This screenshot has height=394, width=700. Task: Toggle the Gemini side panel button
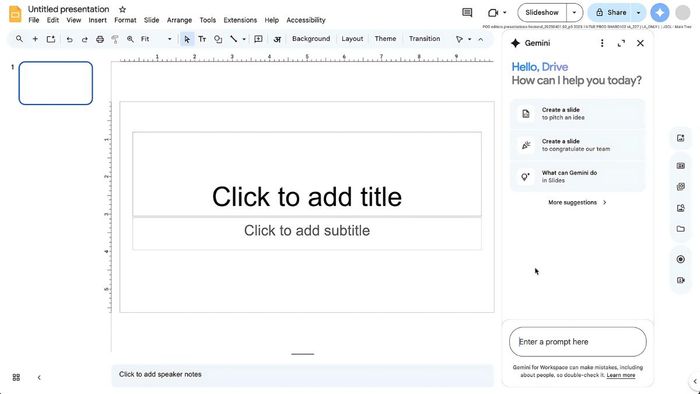[660, 12]
